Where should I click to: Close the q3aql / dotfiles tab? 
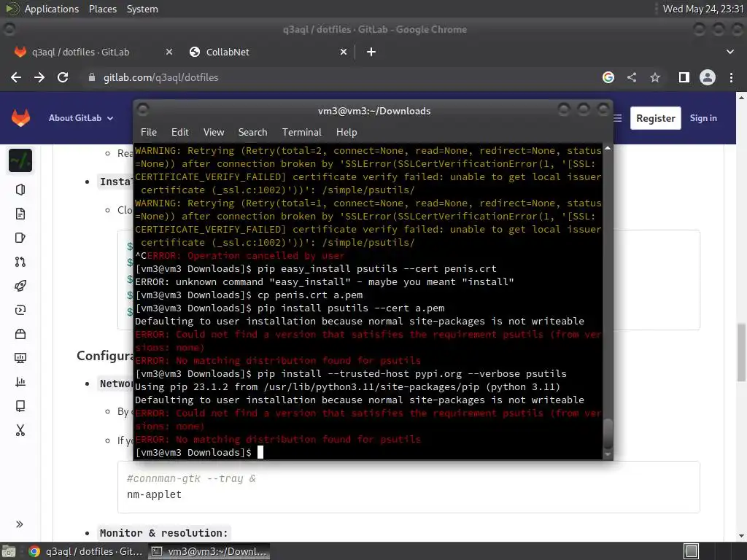169,52
